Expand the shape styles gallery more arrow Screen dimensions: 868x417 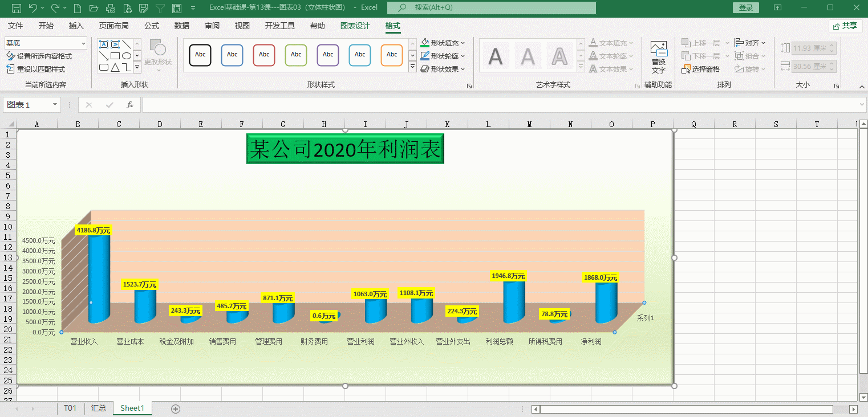pos(412,67)
